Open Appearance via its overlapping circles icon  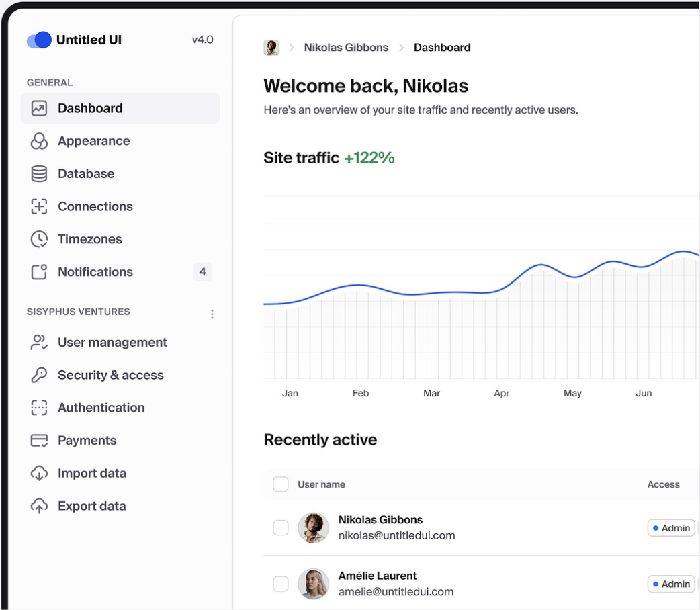(39, 141)
